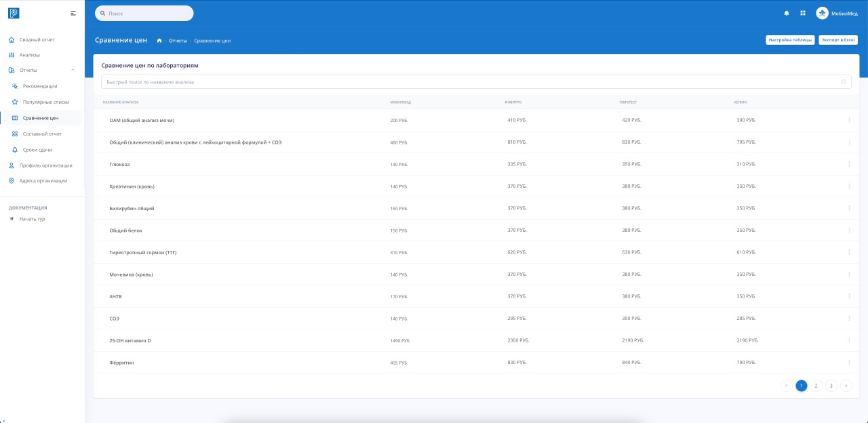Click Отчеты breadcrumb link
868x423 pixels.
point(178,41)
